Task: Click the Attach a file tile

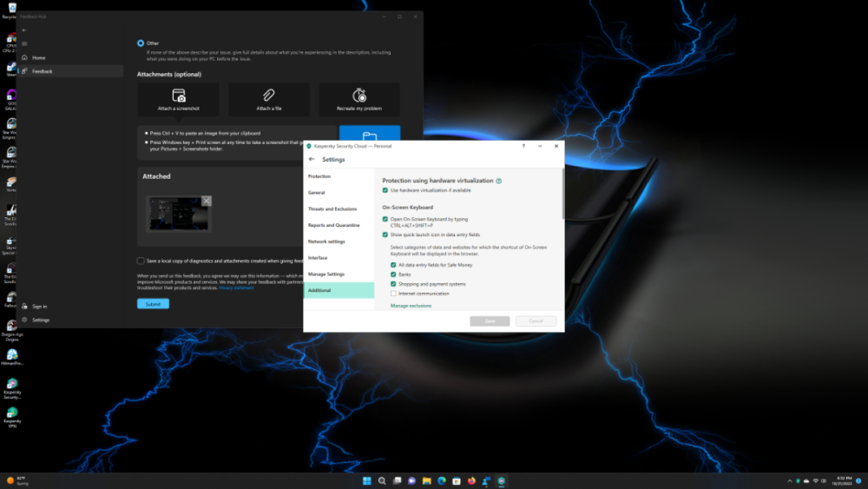Action: [268, 100]
